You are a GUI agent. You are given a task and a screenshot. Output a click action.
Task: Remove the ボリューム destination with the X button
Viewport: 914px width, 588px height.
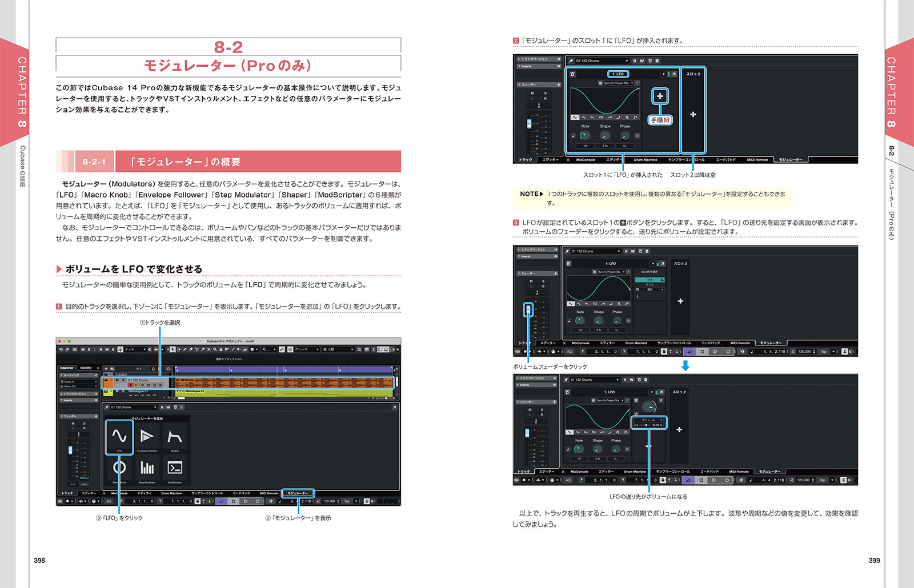pos(661,401)
